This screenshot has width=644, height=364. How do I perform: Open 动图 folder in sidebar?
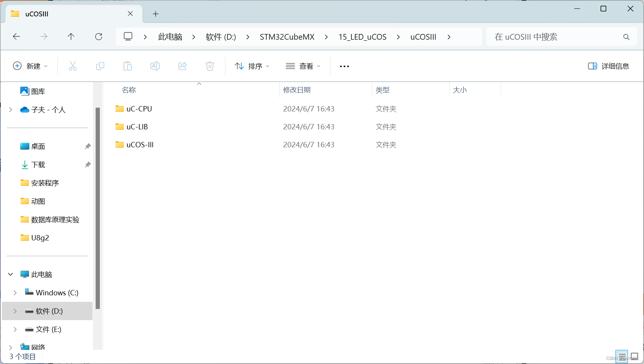[x=38, y=201]
